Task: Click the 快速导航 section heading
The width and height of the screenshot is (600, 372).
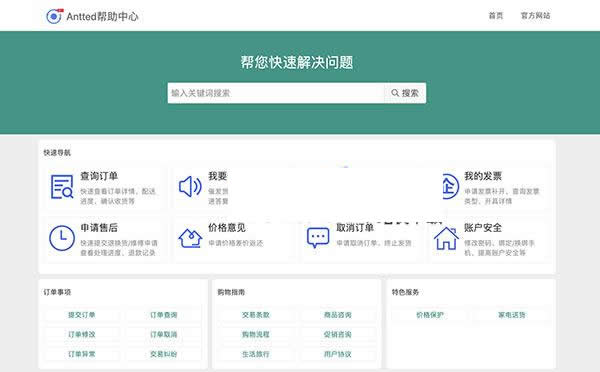Action: 57,153
